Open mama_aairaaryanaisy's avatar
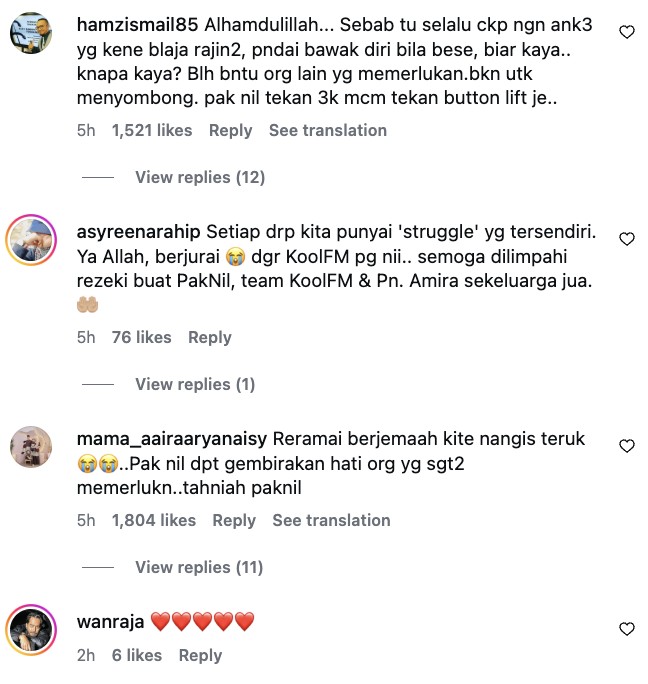Image resolution: width=648 pixels, height=684 pixels. [31, 447]
